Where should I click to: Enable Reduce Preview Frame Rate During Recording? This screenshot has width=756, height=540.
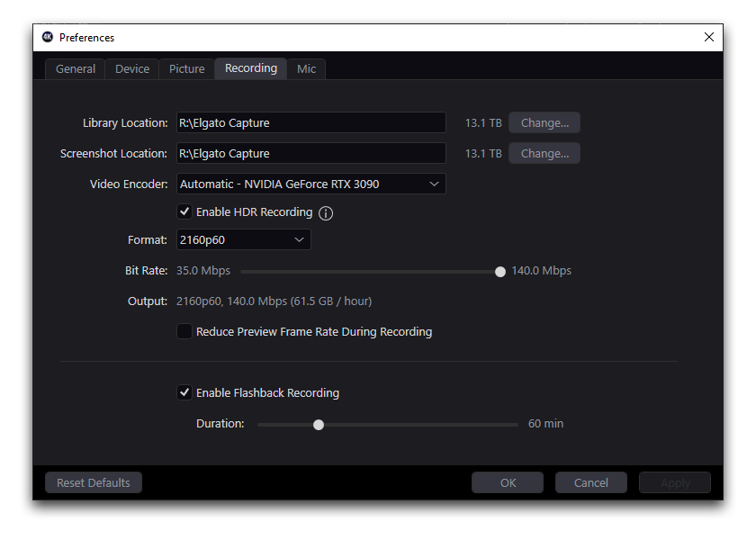184,331
